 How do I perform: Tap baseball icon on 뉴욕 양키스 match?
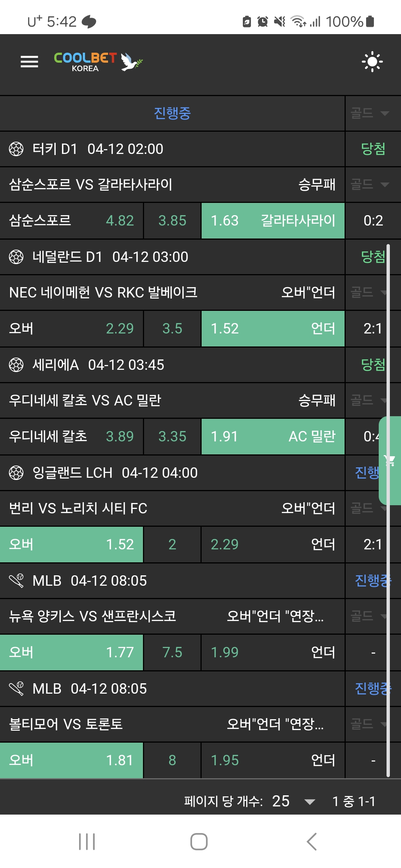pyautogui.click(x=16, y=581)
